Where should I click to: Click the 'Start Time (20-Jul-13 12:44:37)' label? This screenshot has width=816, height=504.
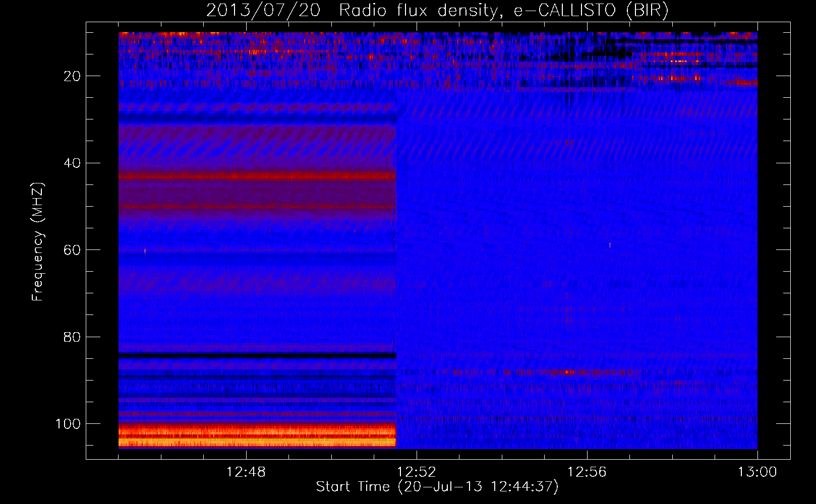[437, 487]
